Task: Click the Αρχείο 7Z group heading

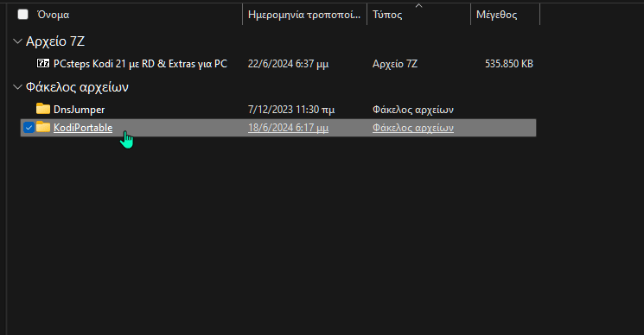Action: point(55,41)
